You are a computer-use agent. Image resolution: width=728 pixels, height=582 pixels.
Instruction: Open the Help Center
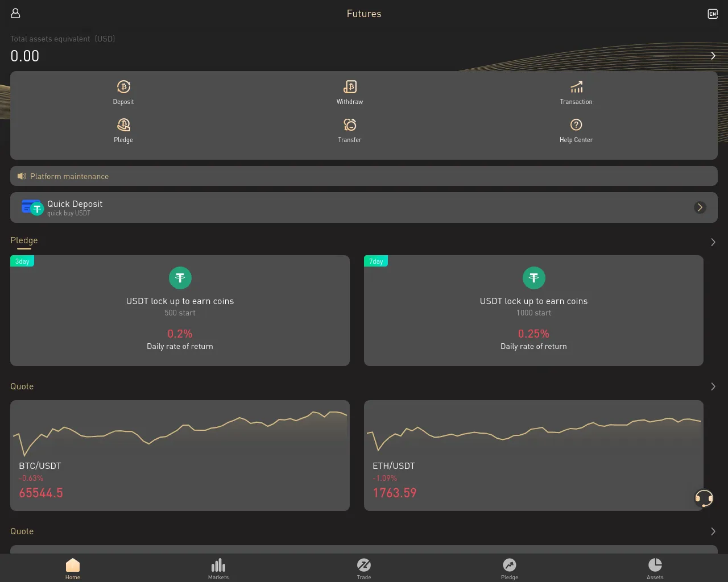[576, 131]
